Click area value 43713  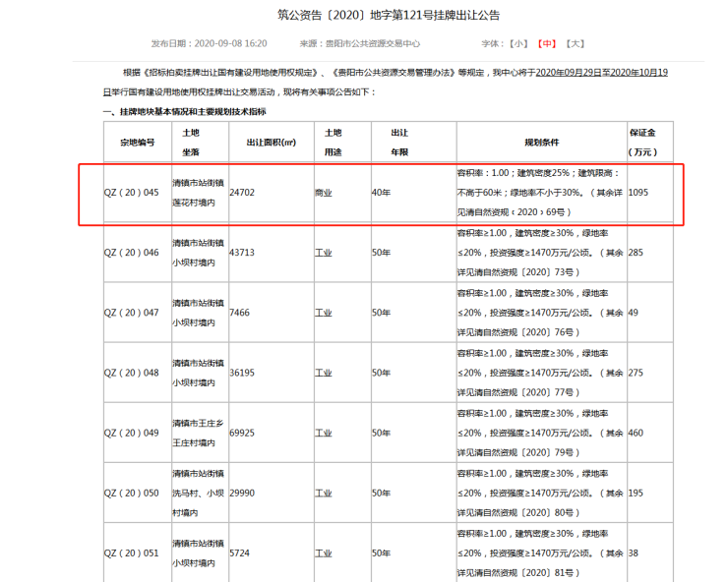click(242, 253)
